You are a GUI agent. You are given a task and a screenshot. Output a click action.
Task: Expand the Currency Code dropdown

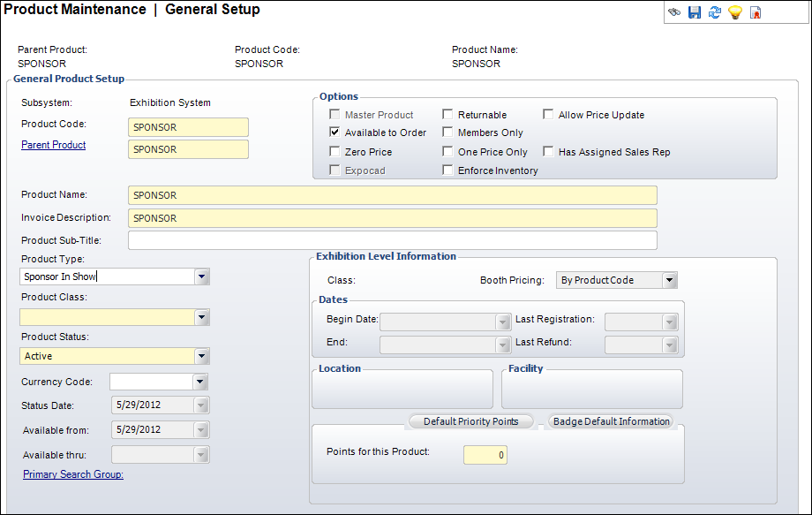(200, 382)
